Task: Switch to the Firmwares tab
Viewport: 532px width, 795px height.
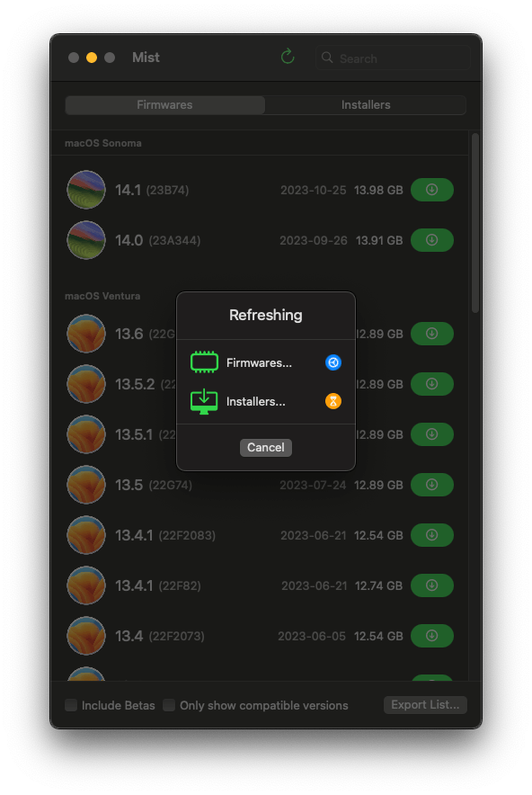Action: coord(165,105)
